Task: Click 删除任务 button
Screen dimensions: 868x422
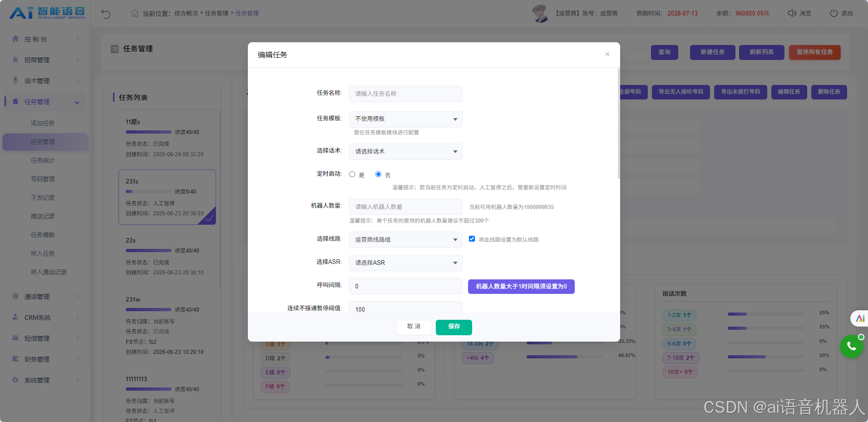Action: [829, 92]
